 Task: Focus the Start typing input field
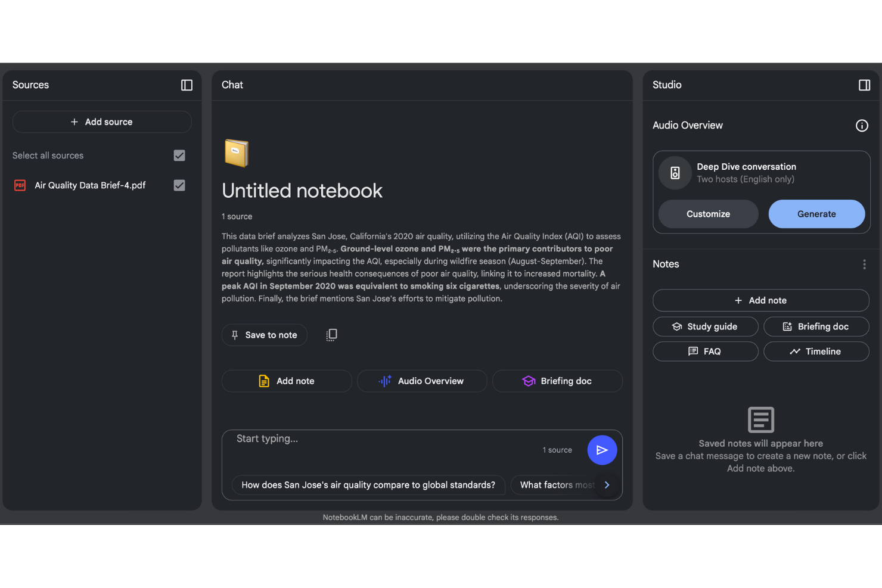[381, 439]
